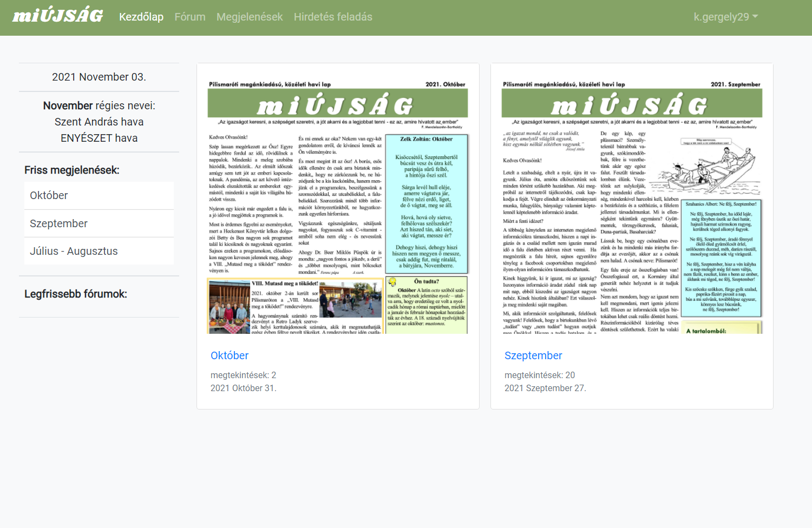This screenshot has width=812, height=528.
Task: Click 'megtekintések: 20' under Szeptember
Action: point(540,375)
